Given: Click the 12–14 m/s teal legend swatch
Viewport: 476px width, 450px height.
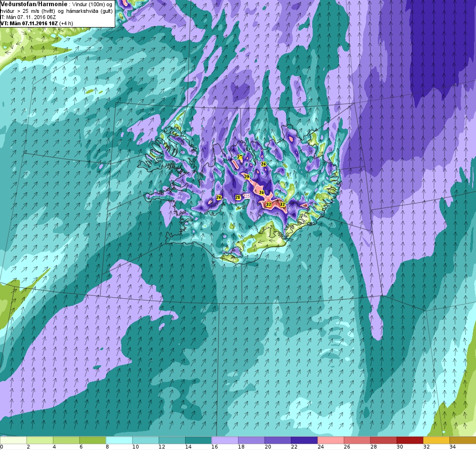Looking at the screenshot, I should point(172,440).
